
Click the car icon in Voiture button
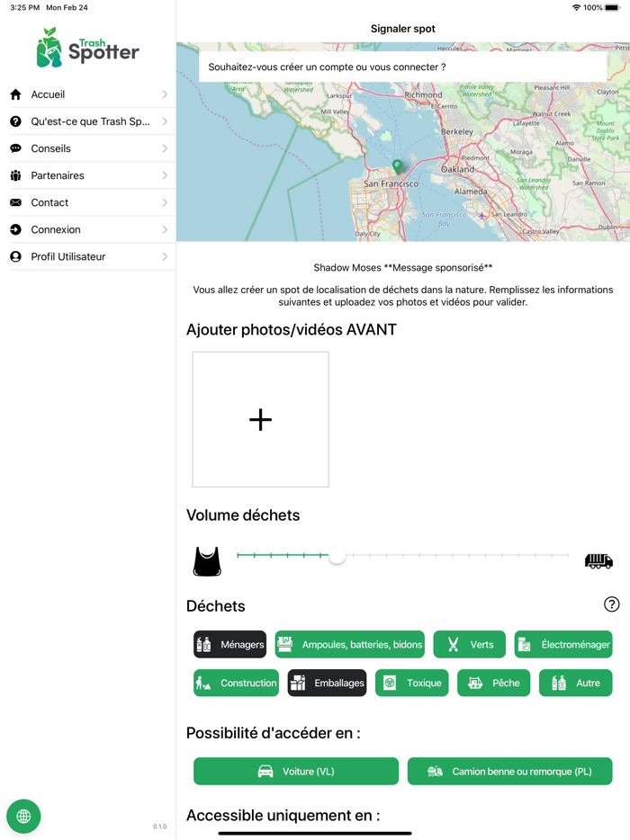click(265, 772)
